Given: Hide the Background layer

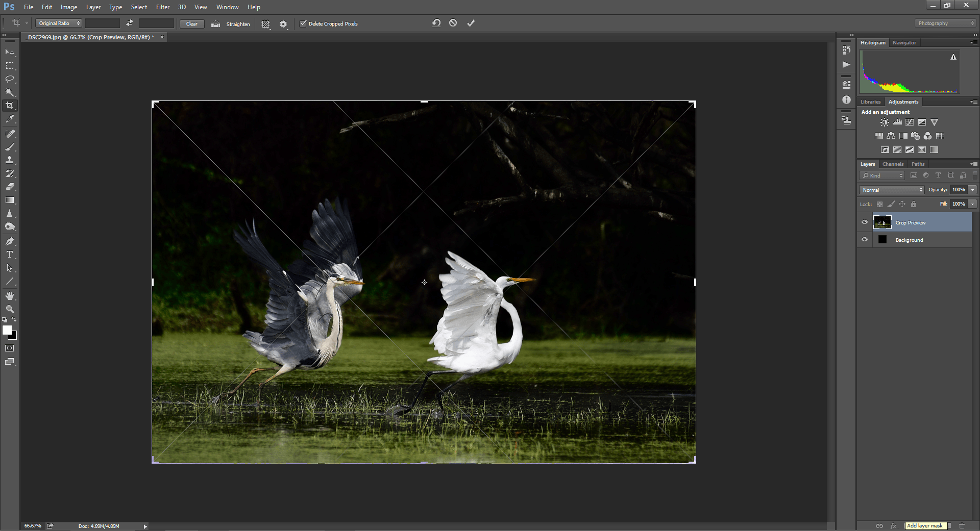Looking at the screenshot, I should pyautogui.click(x=865, y=240).
